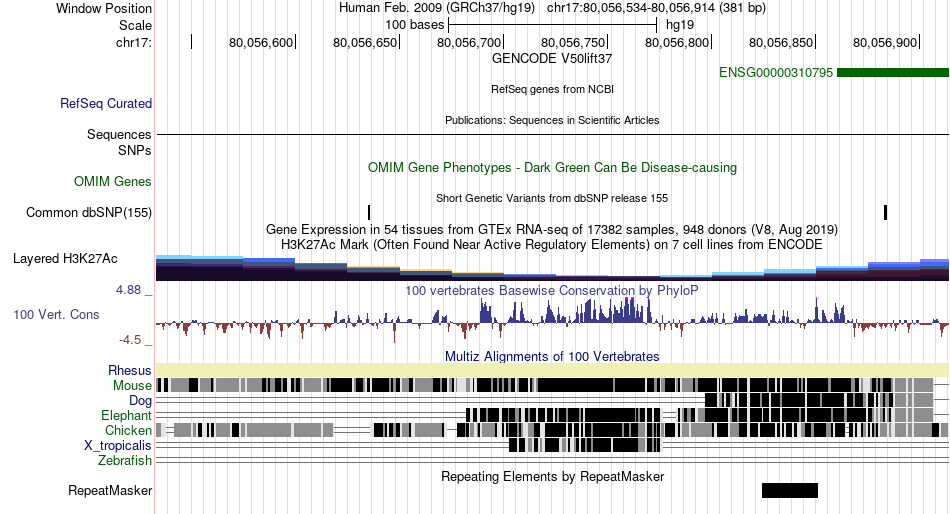Image resolution: width=950 pixels, height=514 pixels.
Task: Click the SNPs track label
Action: (x=135, y=150)
